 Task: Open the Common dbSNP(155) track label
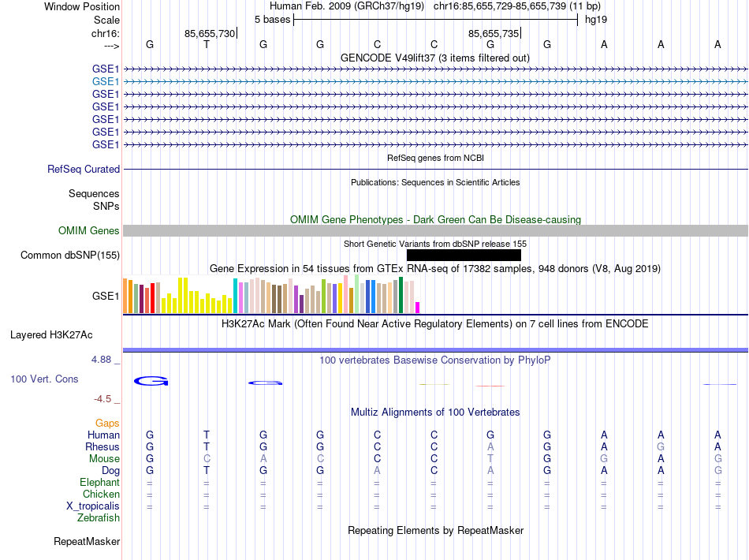click(70, 255)
